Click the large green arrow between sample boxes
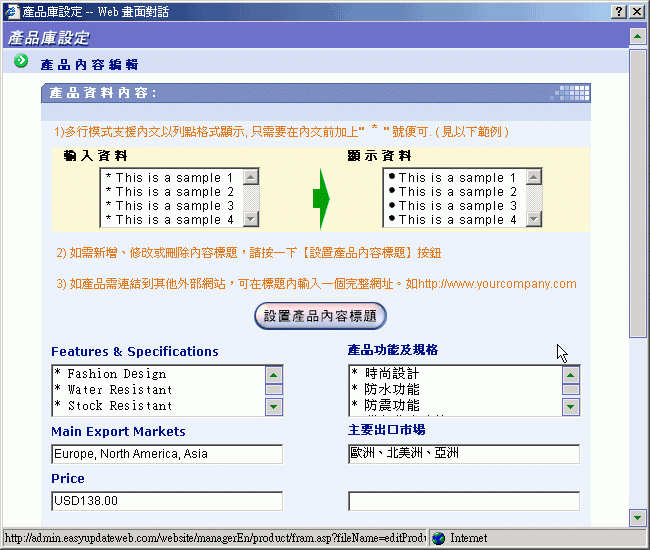Screen dimensions: 650x550 tap(320, 198)
